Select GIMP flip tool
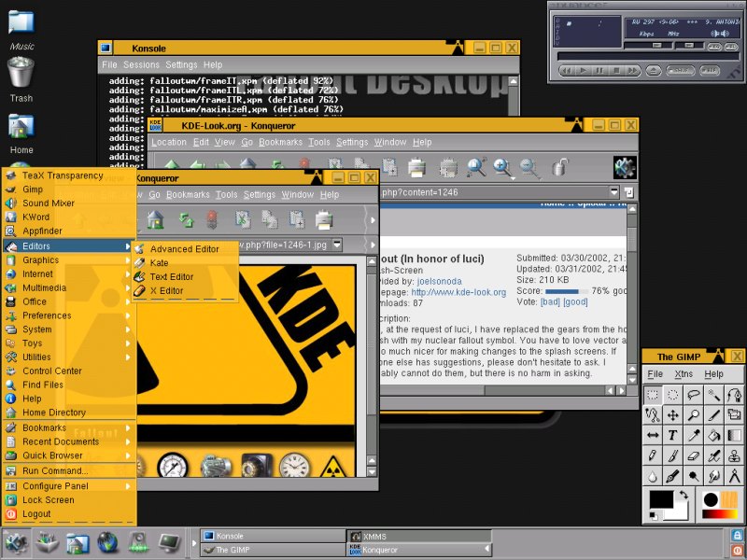747x560 pixels. tap(652, 435)
